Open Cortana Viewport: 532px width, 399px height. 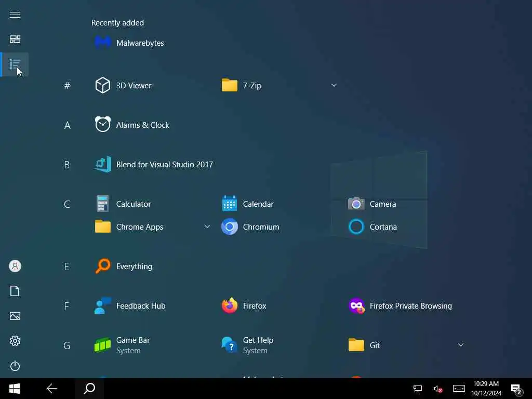(373, 227)
